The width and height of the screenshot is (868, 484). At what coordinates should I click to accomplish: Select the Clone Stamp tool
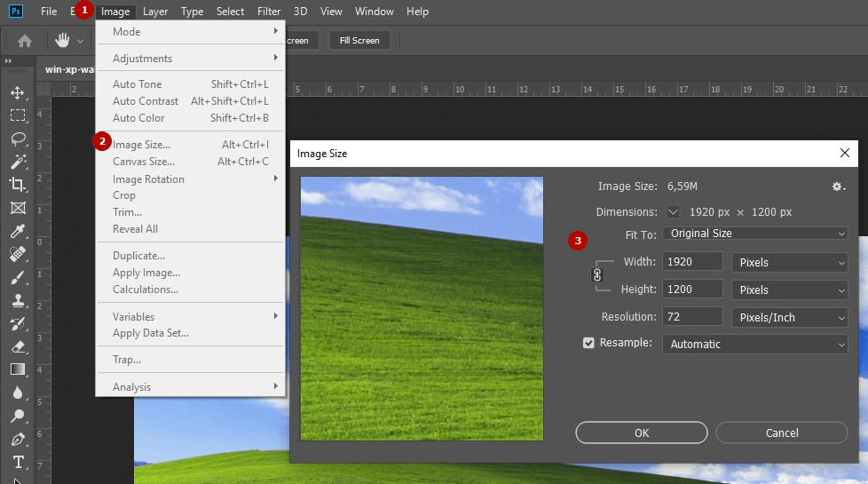[x=17, y=300]
